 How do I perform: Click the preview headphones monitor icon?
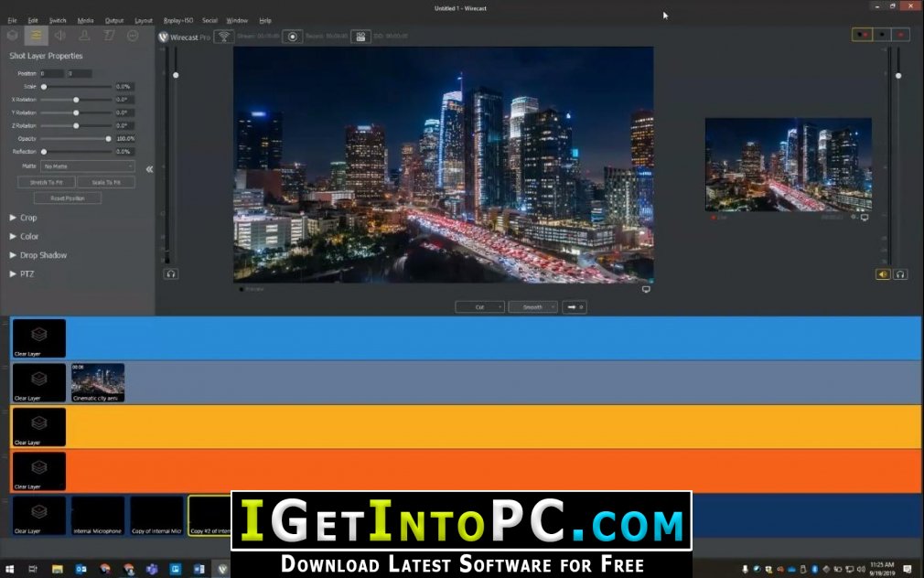[x=171, y=273]
